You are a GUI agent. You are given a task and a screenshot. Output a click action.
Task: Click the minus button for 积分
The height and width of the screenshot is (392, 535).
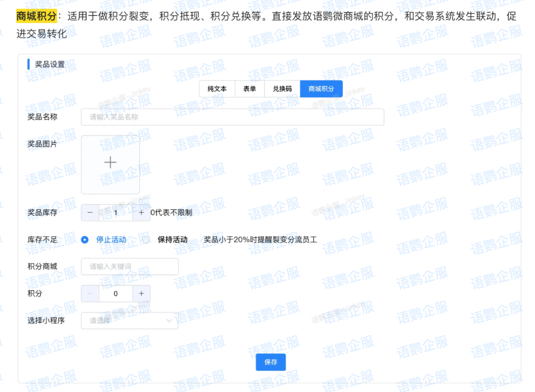pyautogui.click(x=90, y=293)
